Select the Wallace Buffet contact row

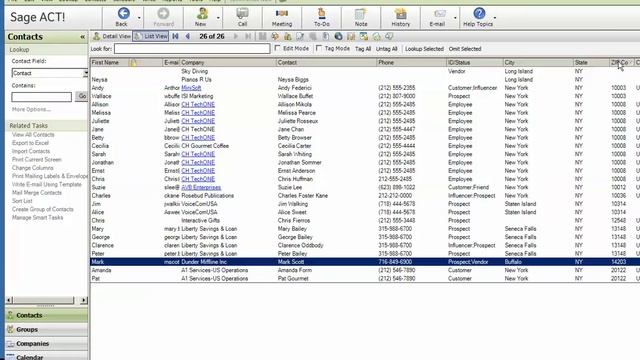[365, 96]
